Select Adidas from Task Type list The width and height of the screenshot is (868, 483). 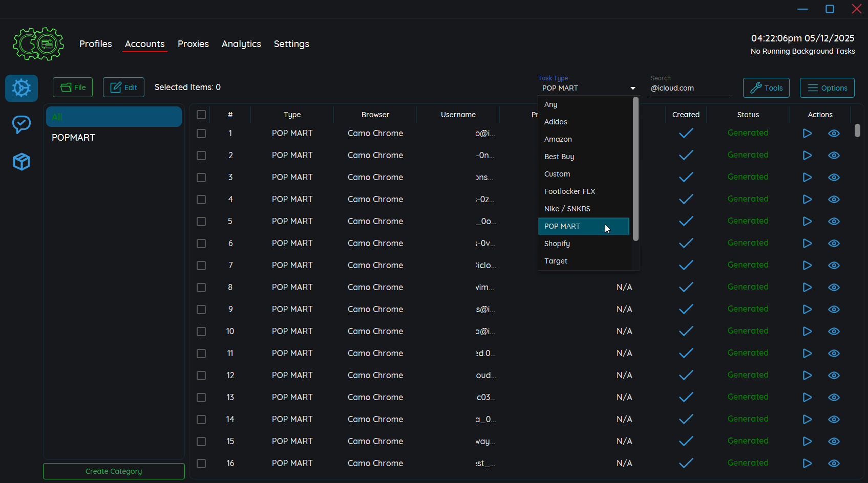[584, 122]
